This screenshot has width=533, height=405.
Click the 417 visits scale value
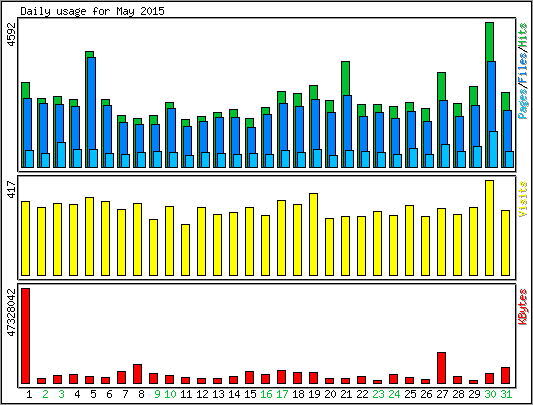point(11,190)
